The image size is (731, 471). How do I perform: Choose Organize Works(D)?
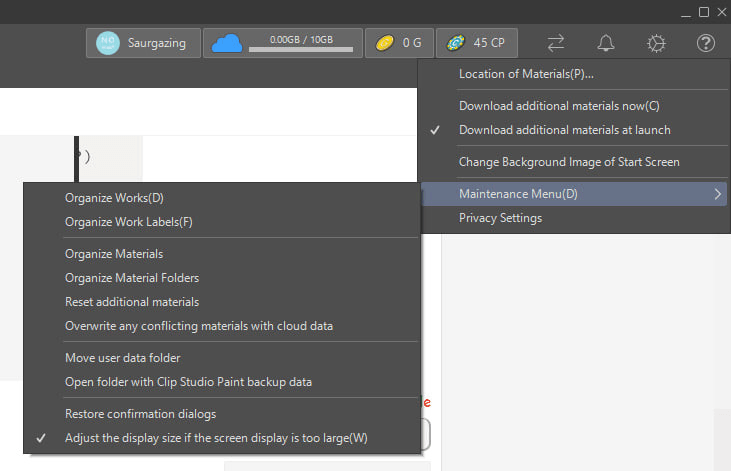pyautogui.click(x=222, y=198)
